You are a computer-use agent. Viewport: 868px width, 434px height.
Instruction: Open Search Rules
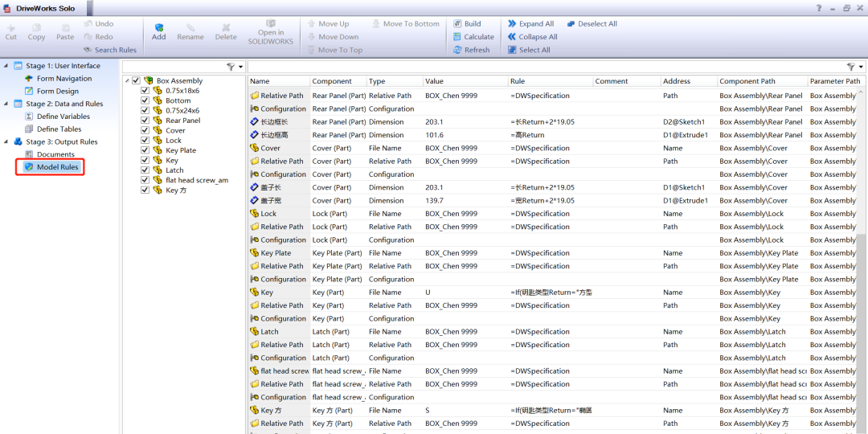[109, 50]
